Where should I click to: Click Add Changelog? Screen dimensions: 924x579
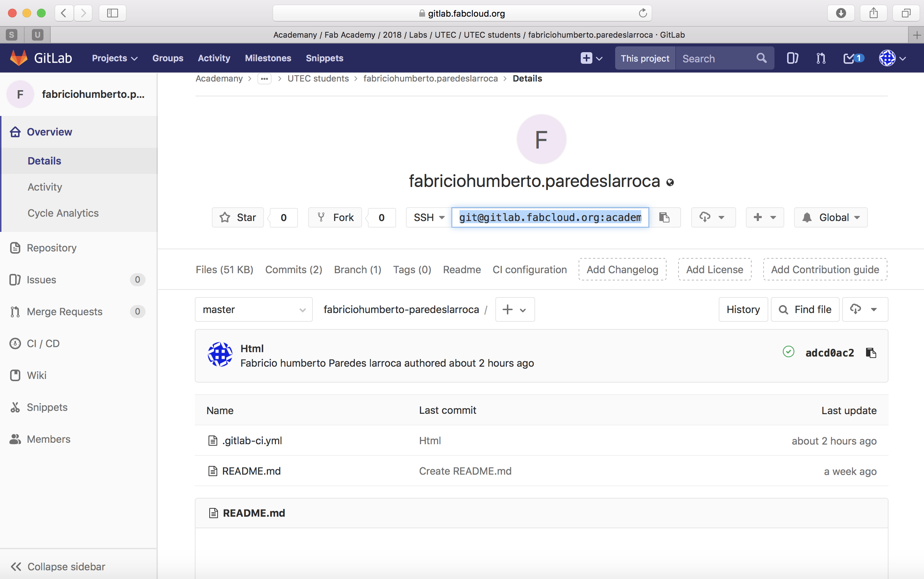click(x=622, y=270)
